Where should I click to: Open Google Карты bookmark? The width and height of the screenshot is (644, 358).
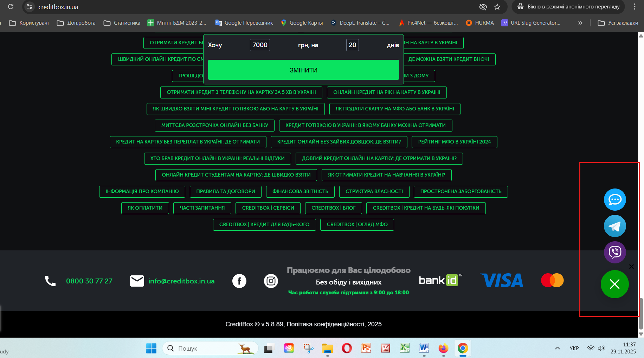click(x=302, y=23)
